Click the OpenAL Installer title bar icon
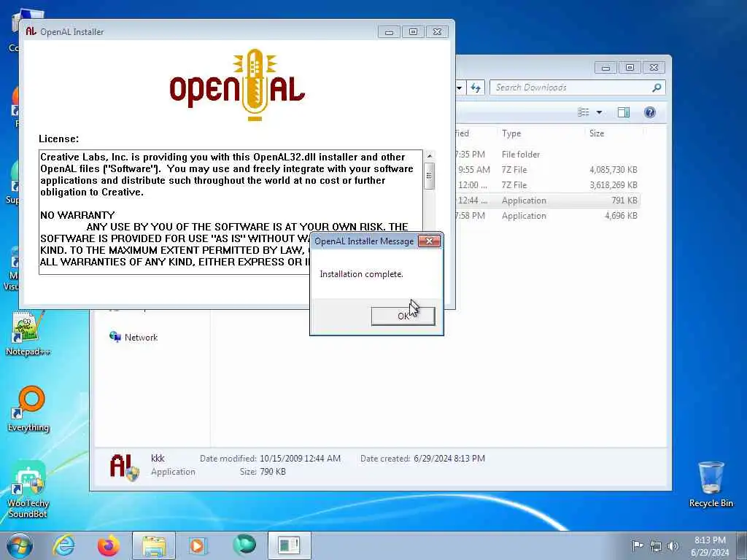Image resolution: width=747 pixels, height=560 pixels. point(31,31)
